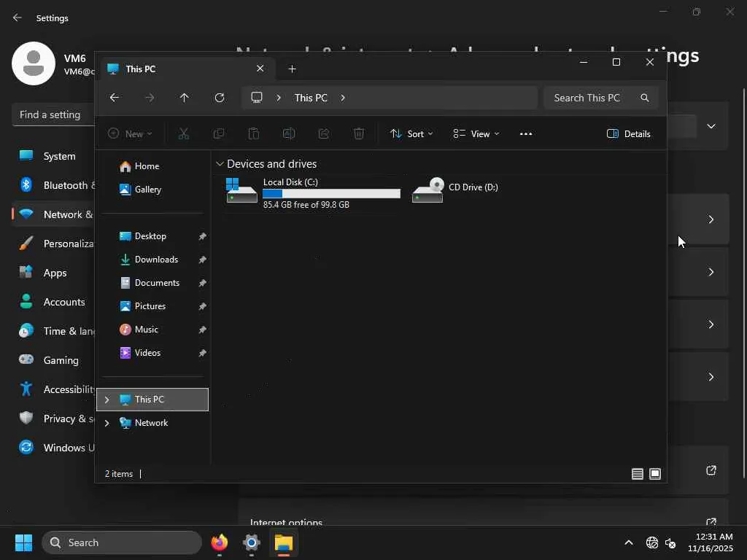Viewport: 747px width, 560px height.
Task: Click the Cut scissors icon in File Explorer toolbar
Action: pyautogui.click(x=183, y=134)
